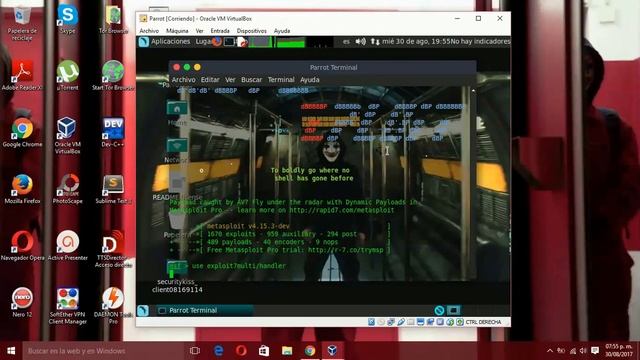Image resolution: width=640 pixels, height=360 pixels.
Task: Open Ayuda menu in Parrot Terminal
Action: [x=309, y=80]
